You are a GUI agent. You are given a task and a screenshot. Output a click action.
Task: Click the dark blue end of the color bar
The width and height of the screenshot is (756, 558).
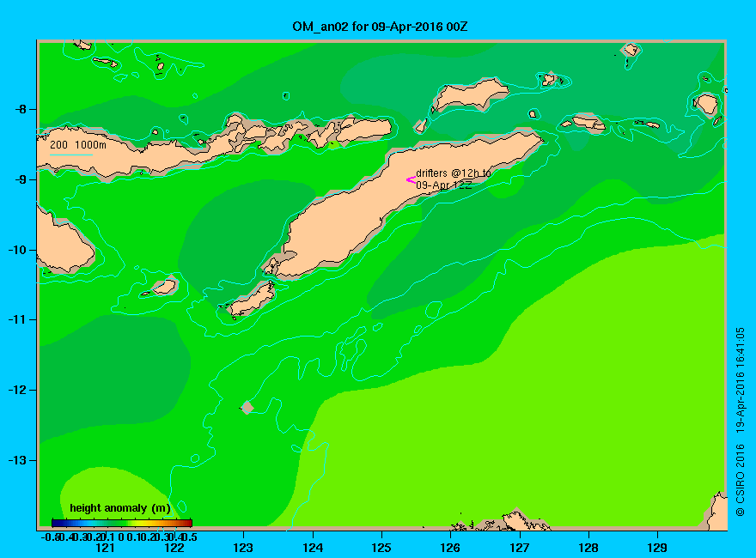coord(56,523)
